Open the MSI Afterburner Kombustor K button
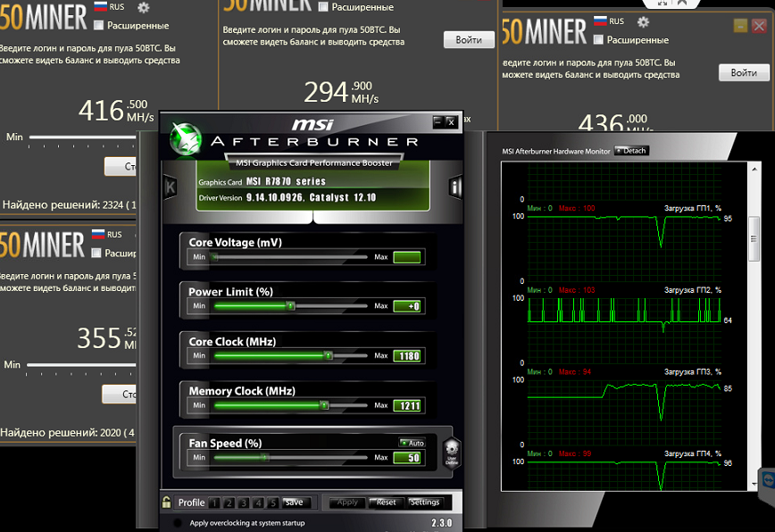The width and height of the screenshot is (775, 532). click(170, 187)
